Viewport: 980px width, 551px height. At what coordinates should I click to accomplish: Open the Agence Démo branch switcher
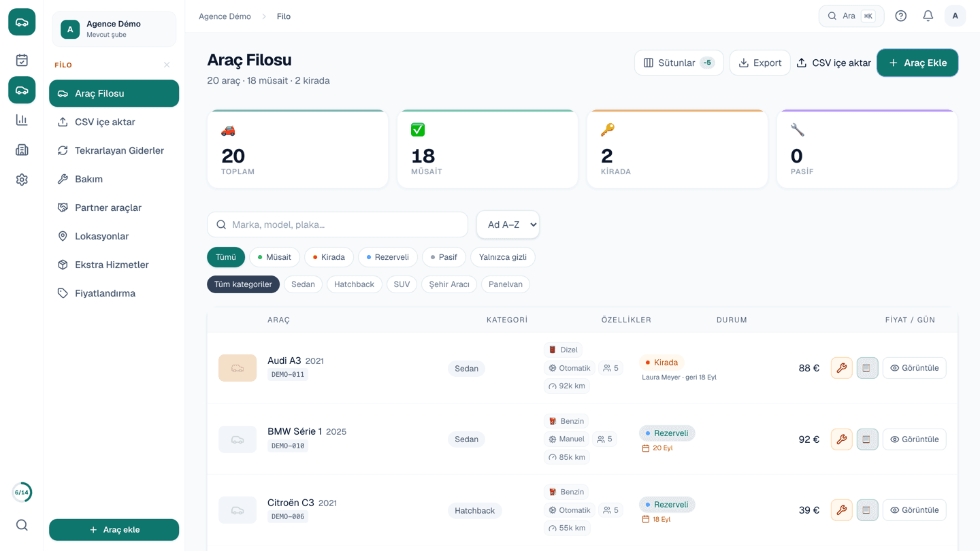point(114,29)
